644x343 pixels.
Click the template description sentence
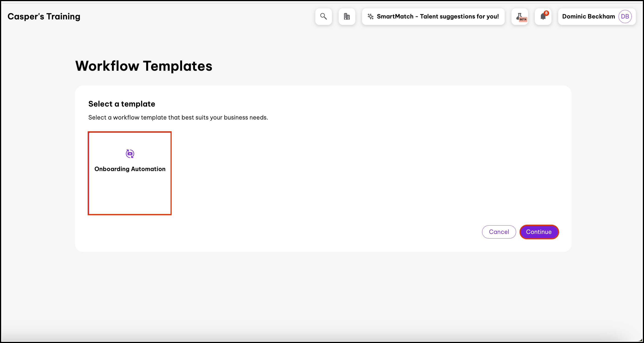(178, 117)
